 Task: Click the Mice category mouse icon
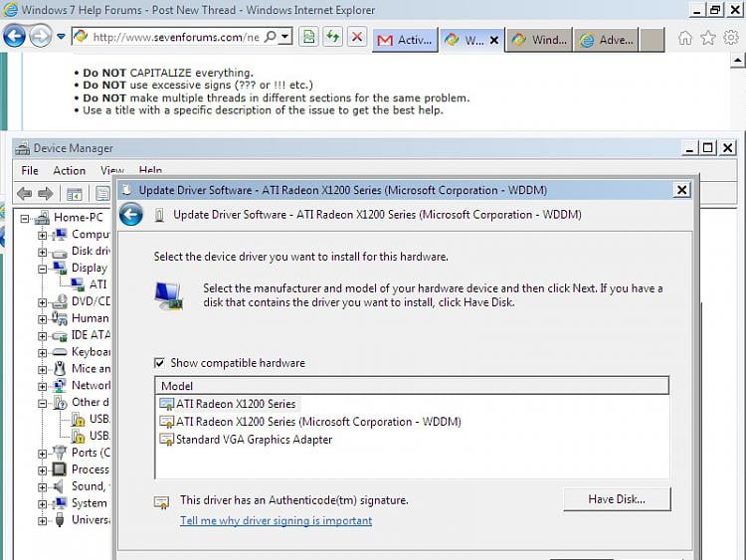(x=60, y=369)
